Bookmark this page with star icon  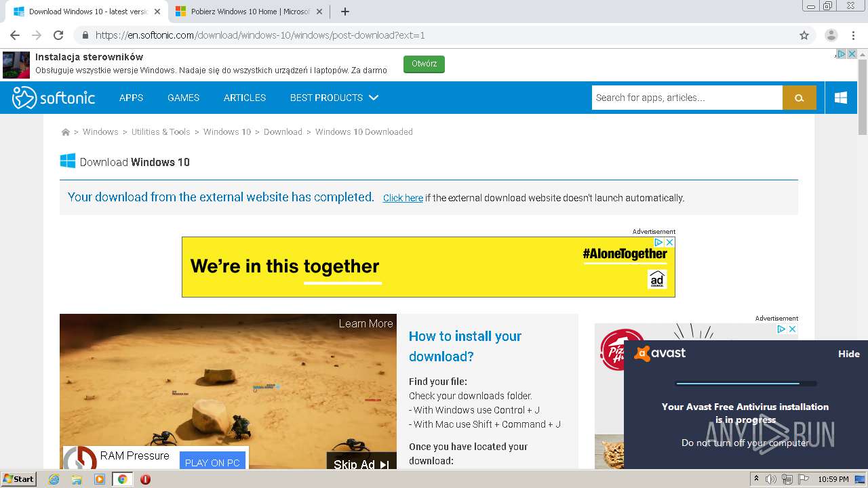click(x=804, y=35)
